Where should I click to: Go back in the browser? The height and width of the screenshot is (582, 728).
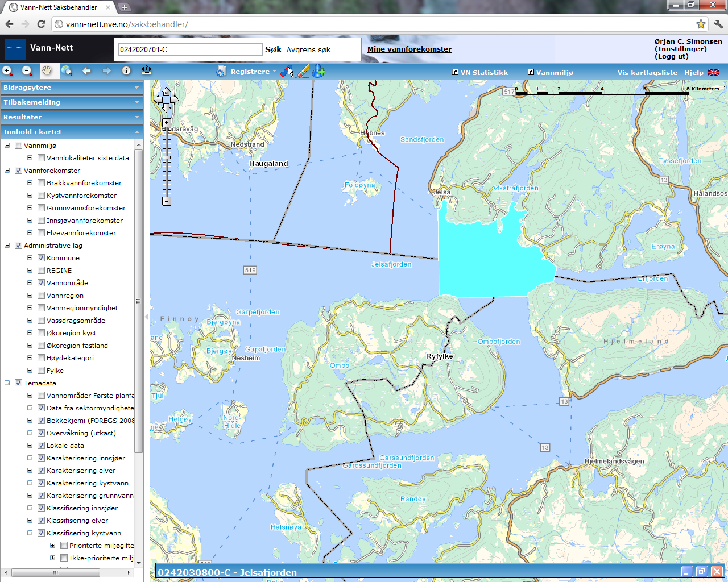click(9, 24)
